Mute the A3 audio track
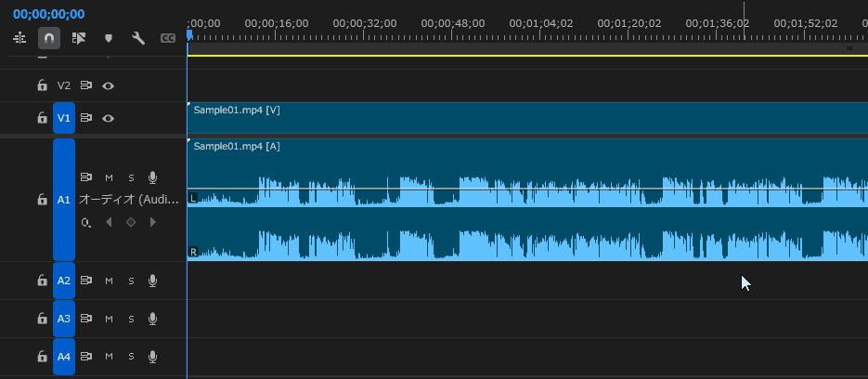 [x=109, y=319]
